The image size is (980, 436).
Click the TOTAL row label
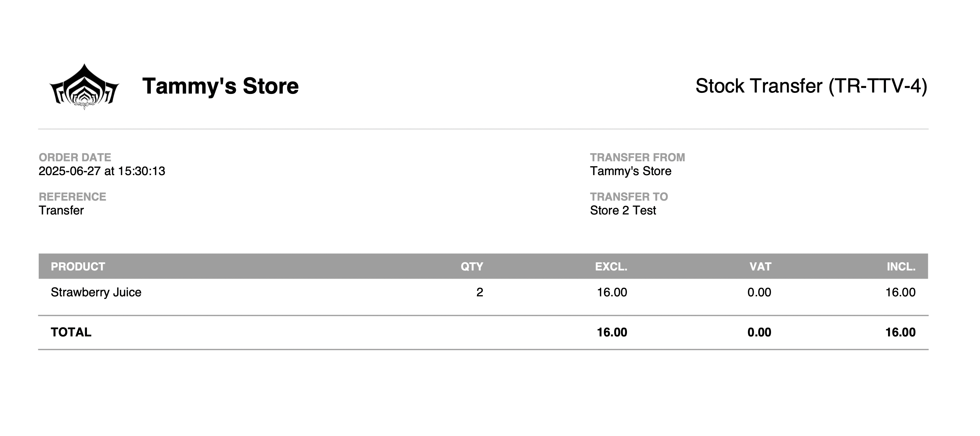pos(71,332)
